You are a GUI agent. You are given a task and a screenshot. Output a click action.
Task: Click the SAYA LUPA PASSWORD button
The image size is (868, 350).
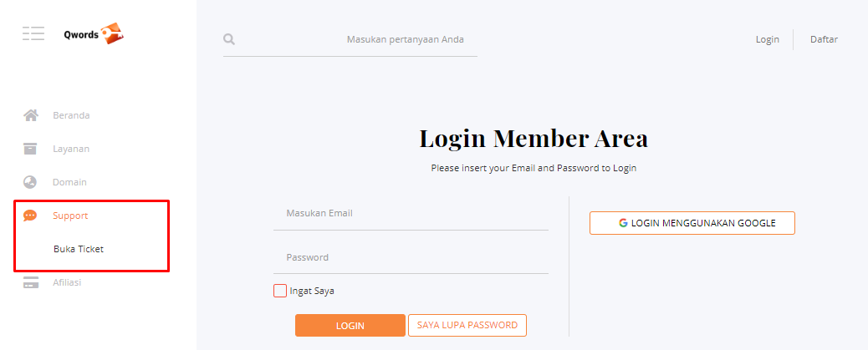[x=467, y=325]
